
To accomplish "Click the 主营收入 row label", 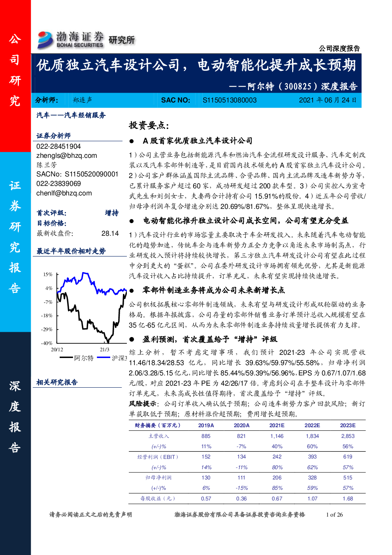I will coord(158,436).
